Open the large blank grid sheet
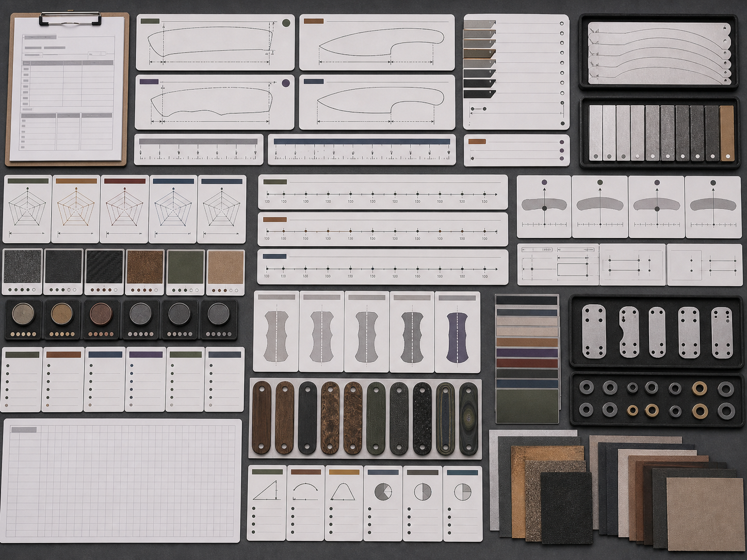Viewport: 747px width, 560px height. pos(122,480)
